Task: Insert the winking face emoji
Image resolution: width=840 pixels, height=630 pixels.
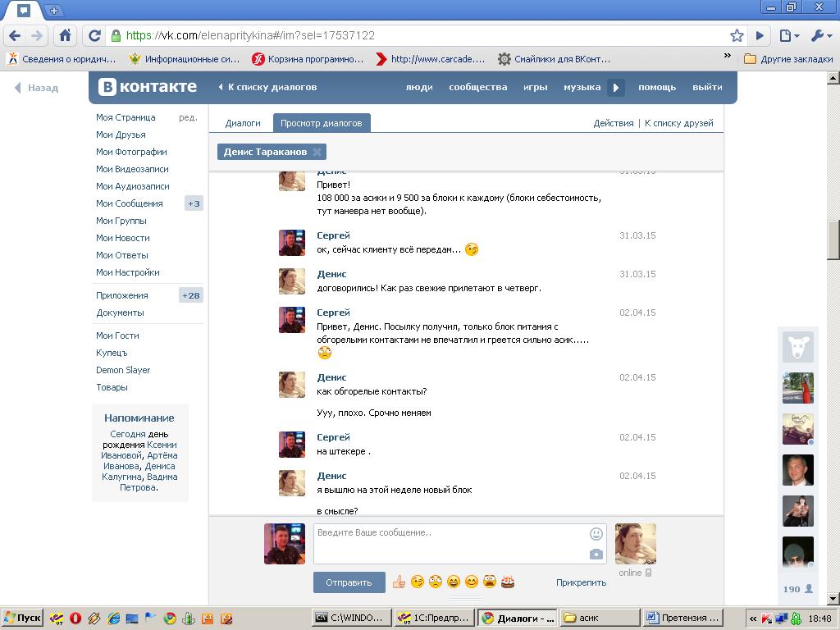Action: pos(418,582)
